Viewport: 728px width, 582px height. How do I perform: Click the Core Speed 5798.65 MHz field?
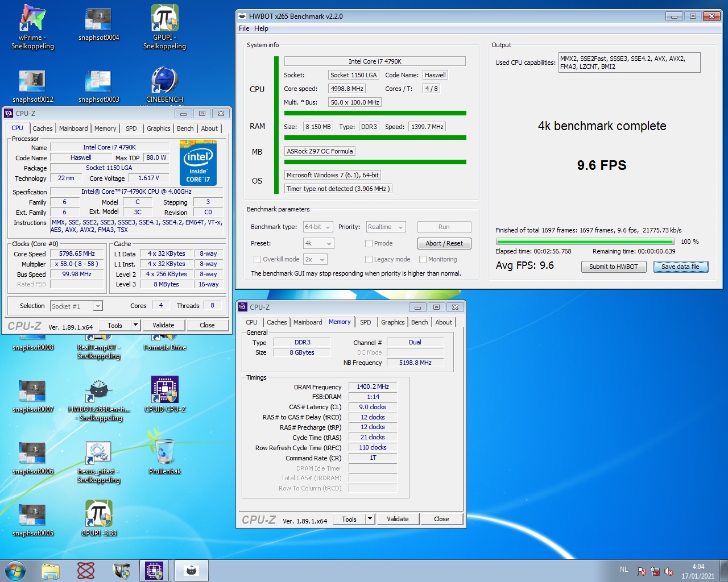pyautogui.click(x=77, y=254)
